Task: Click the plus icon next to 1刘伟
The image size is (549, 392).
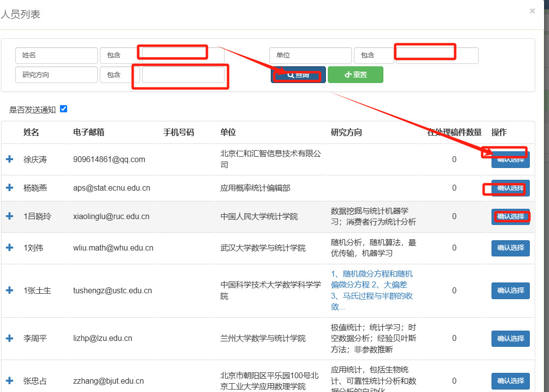Action: tap(10, 248)
